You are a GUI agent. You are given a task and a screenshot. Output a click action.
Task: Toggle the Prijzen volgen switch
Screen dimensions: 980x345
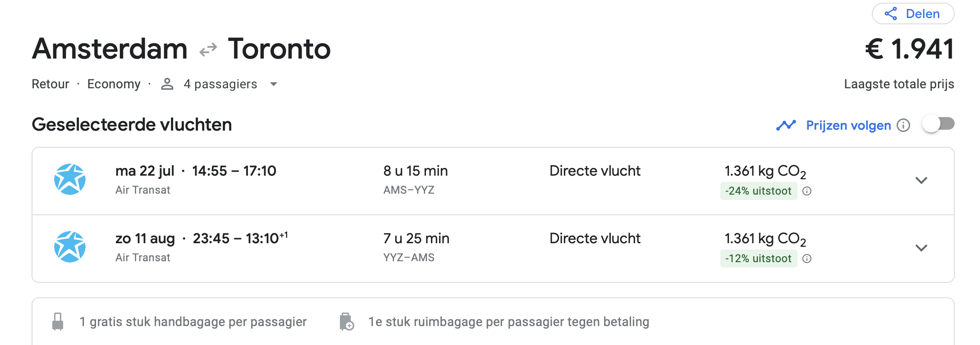[938, 124]
